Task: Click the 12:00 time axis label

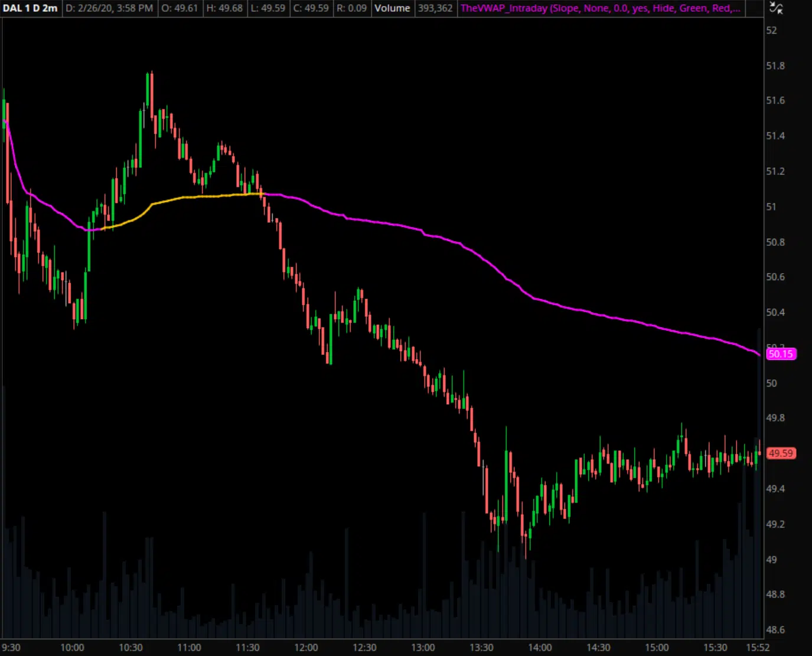Action: [306, 647]
